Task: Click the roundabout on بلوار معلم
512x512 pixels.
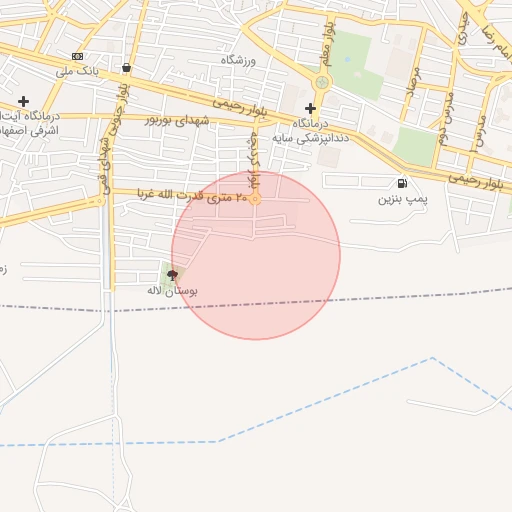Action: click(322, 82)
